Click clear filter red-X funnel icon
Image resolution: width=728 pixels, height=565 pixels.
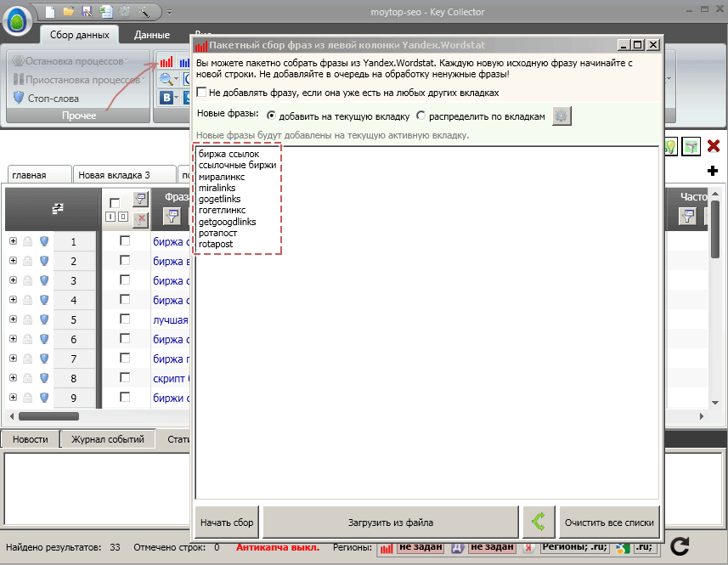pyautogui.click(x=140, y=219)
